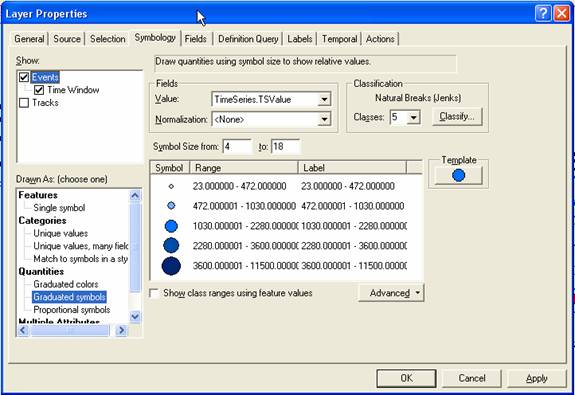
Task: Click the symbol for 472.000001 - 1030.000000 class
Action: pos(171,206)
